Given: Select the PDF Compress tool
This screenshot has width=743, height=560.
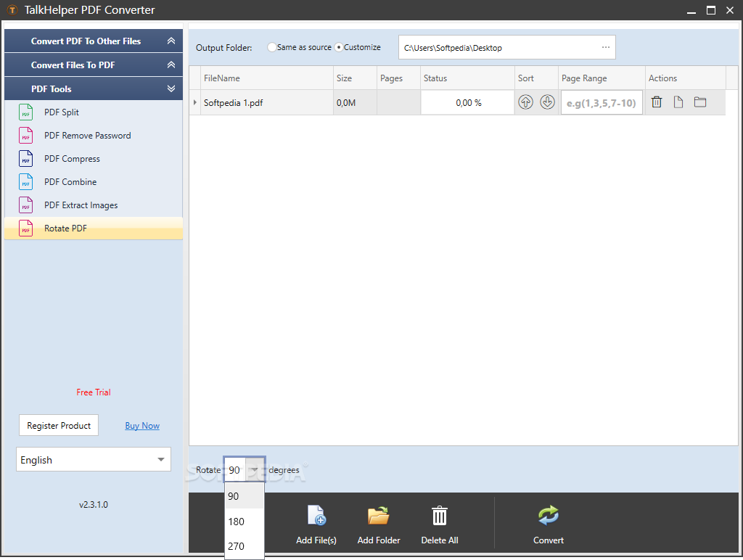Looking at the screenshot, I should 94,159.
